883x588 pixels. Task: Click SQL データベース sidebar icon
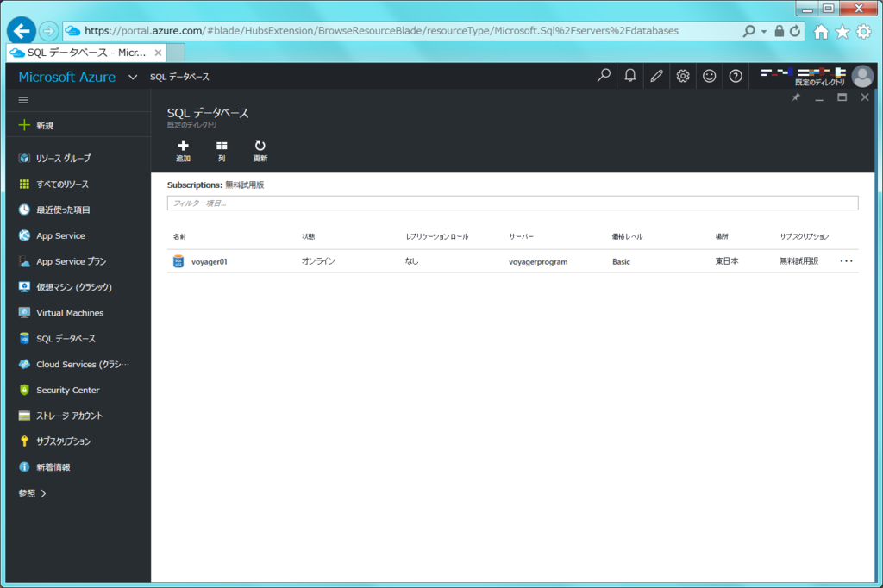click(x=24, y=339)
